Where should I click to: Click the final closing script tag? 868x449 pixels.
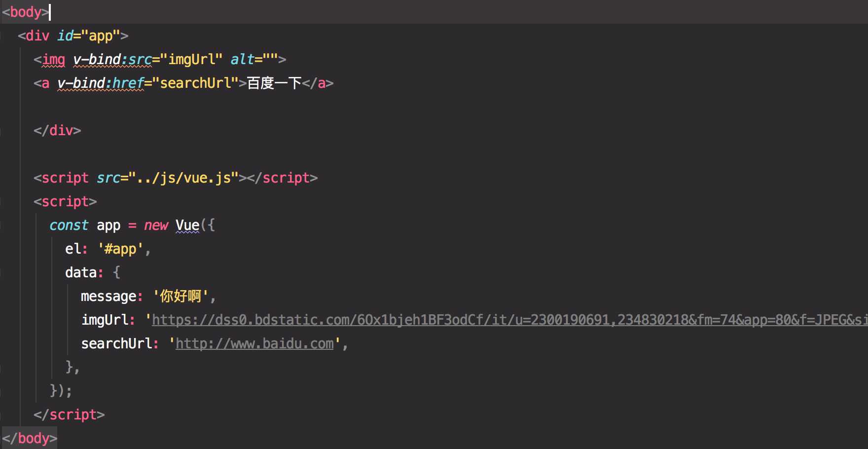(69, 414)
